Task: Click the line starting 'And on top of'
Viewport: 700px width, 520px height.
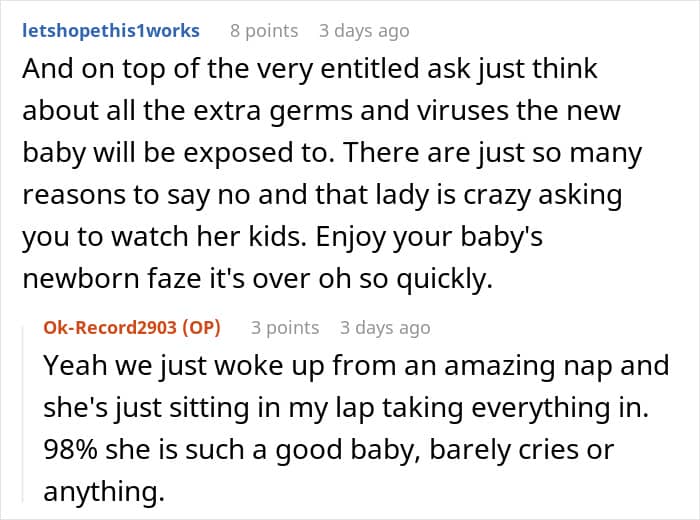Action: [x=310, y=69]
